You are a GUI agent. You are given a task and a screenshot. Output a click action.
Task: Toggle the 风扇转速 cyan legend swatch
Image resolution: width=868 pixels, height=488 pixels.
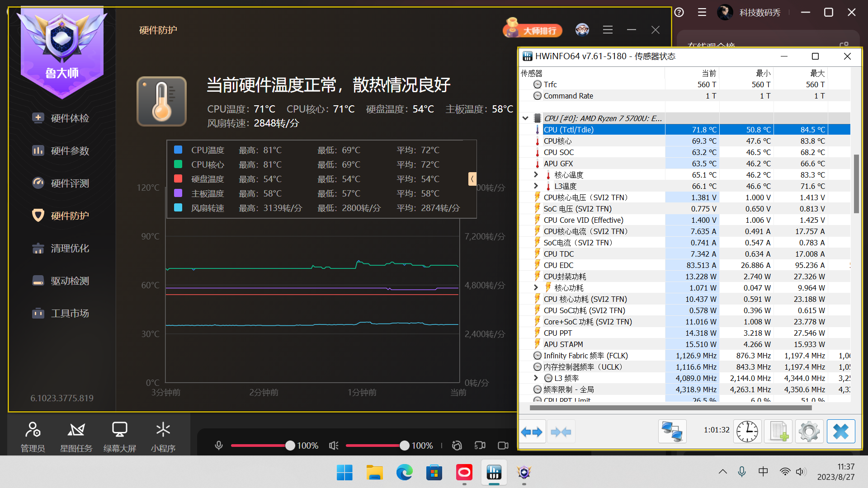(x=178, y=207)
